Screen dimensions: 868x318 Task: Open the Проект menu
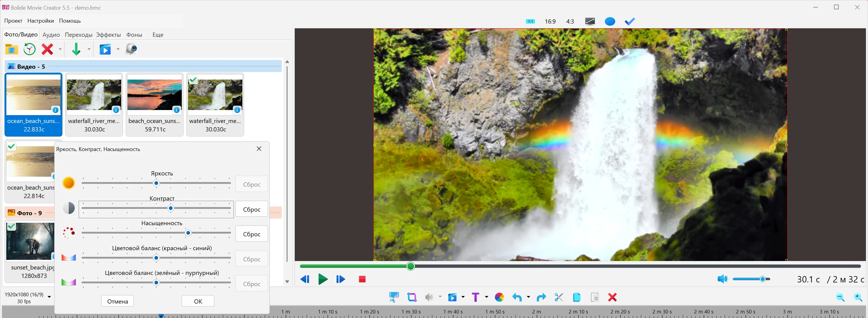pyautogui.click(x=13, y=21)
